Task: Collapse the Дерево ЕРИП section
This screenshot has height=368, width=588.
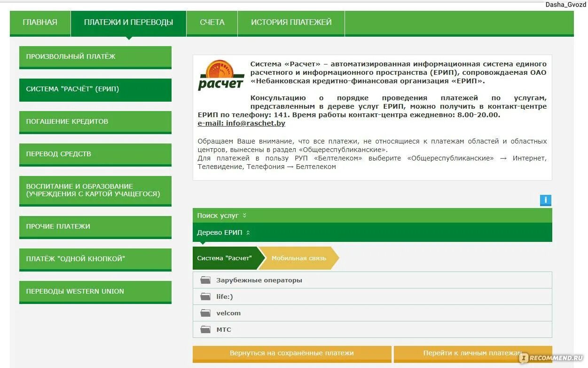Action: point(372,232)
